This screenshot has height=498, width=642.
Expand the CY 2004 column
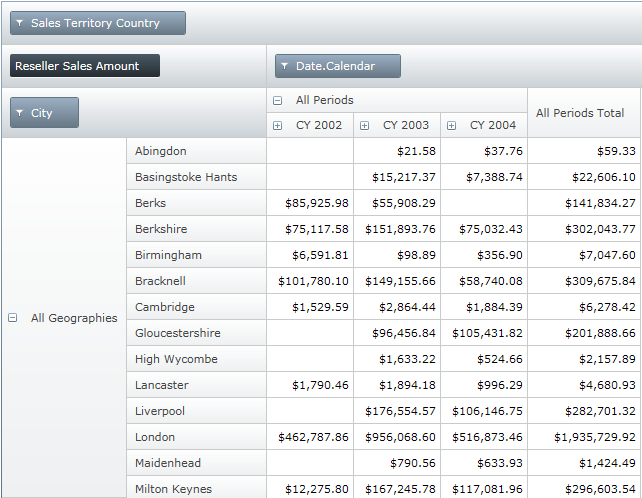click(x=451, y=126)
